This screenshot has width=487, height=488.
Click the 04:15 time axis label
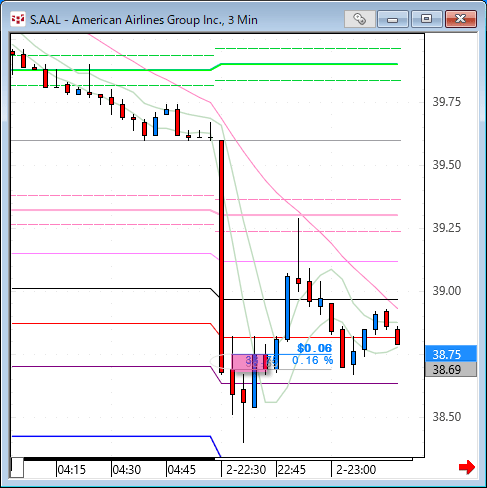tap(72, 470)
